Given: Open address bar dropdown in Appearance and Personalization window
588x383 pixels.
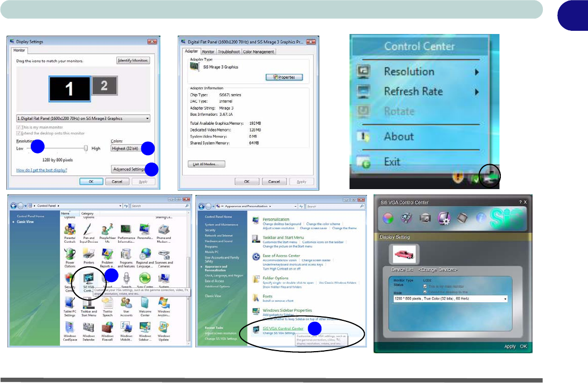Looking at the screenshot, I should 295,206.
